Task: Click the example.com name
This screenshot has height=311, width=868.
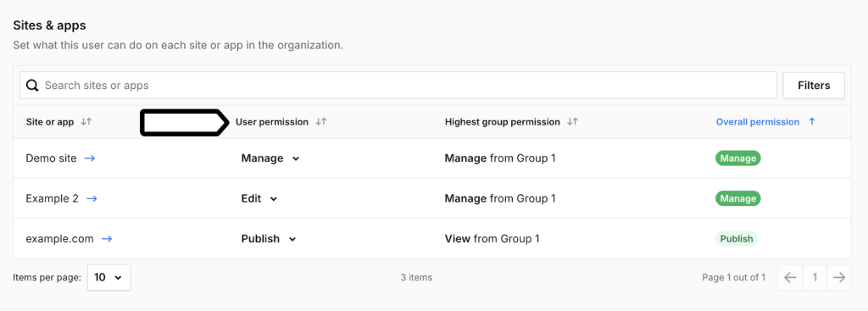Action: (60, 239)
